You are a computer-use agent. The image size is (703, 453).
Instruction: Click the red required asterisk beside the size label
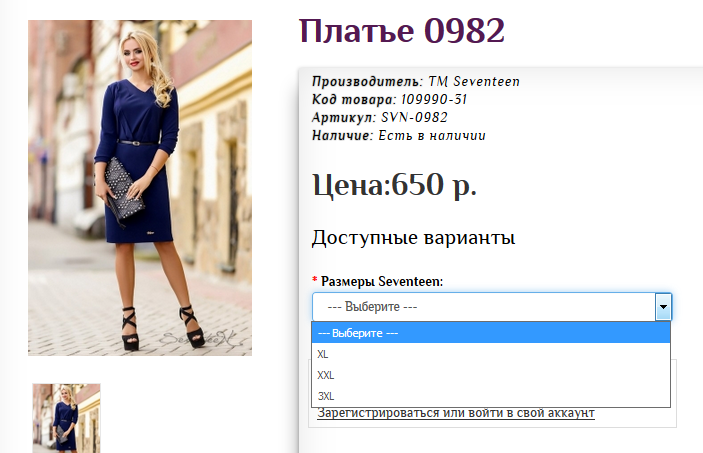315,281
